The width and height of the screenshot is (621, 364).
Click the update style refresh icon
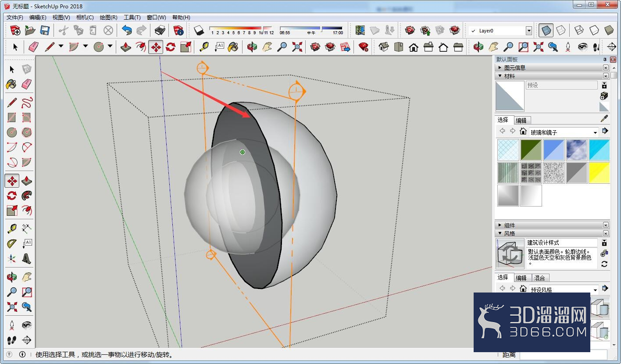(604, 264)
